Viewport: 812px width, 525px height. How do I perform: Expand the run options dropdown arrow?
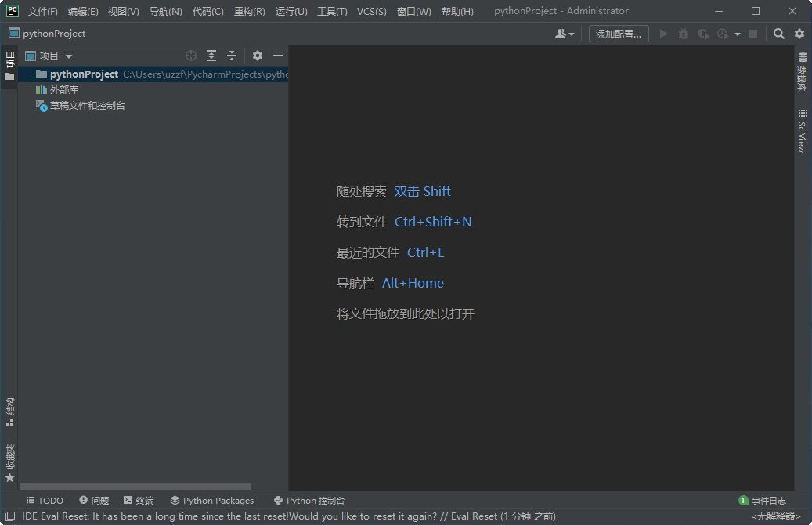[738, 34]
